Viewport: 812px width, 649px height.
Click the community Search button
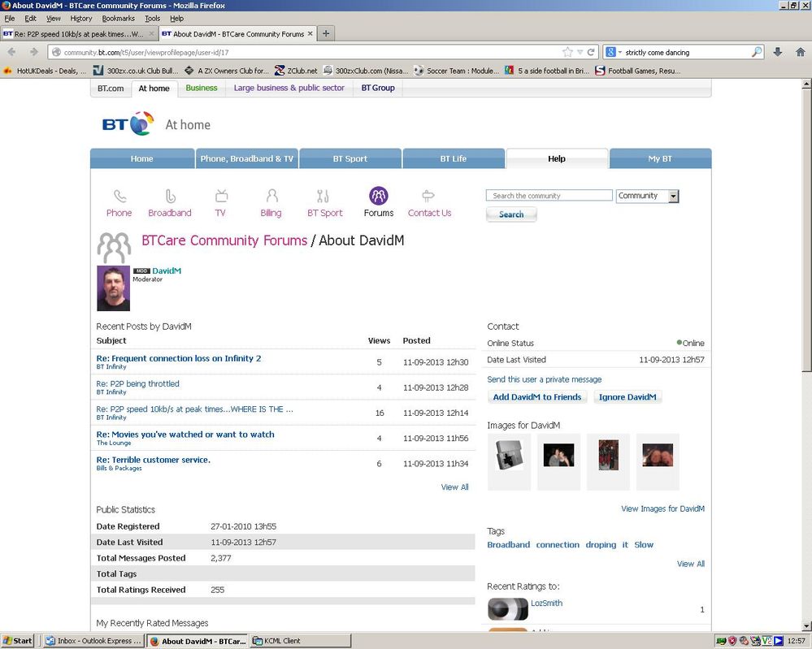pos(511,214)
